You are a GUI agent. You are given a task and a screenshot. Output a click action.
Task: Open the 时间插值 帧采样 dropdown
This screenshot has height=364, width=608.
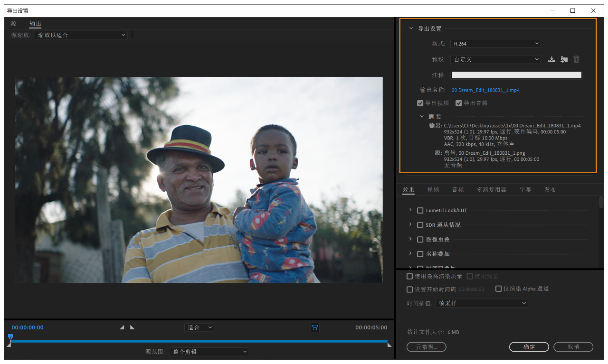tap(482, 303)
